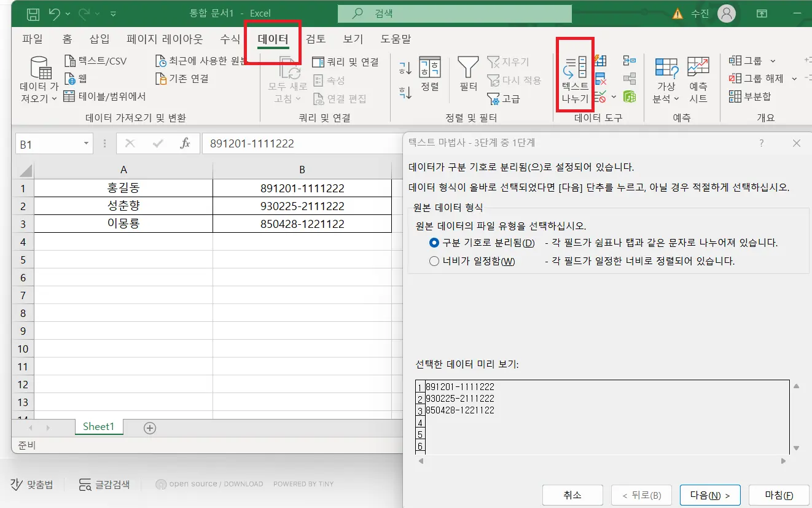Sort descending with the 내림차순 icon
This screenshot has height=508, width=812.
pyautogui.click(x=405, y=93)
